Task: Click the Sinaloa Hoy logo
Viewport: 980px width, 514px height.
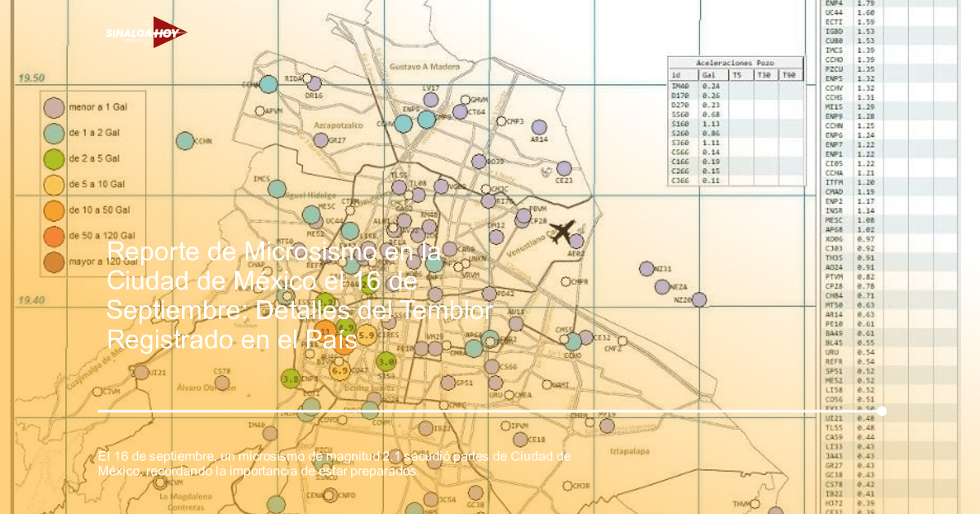Action: [145, 33]
